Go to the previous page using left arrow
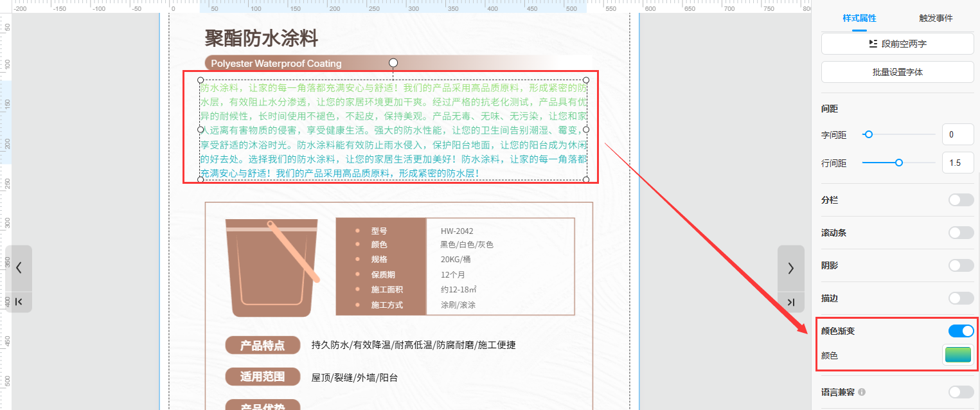 pos(19,268)
